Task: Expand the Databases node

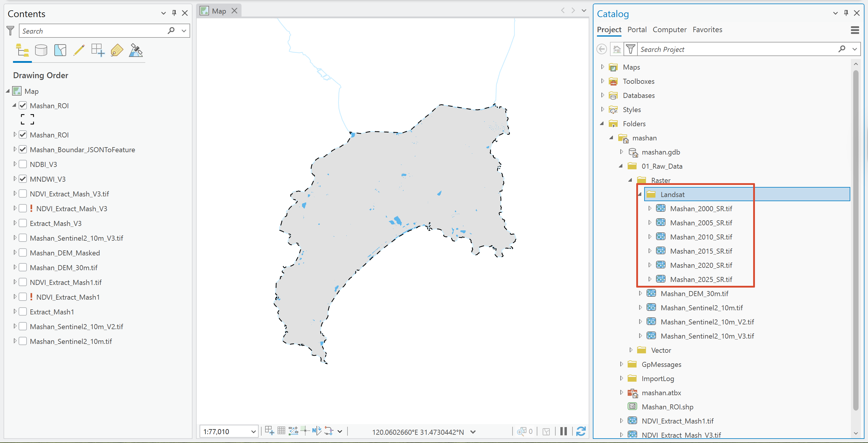Action: (603, 95)
